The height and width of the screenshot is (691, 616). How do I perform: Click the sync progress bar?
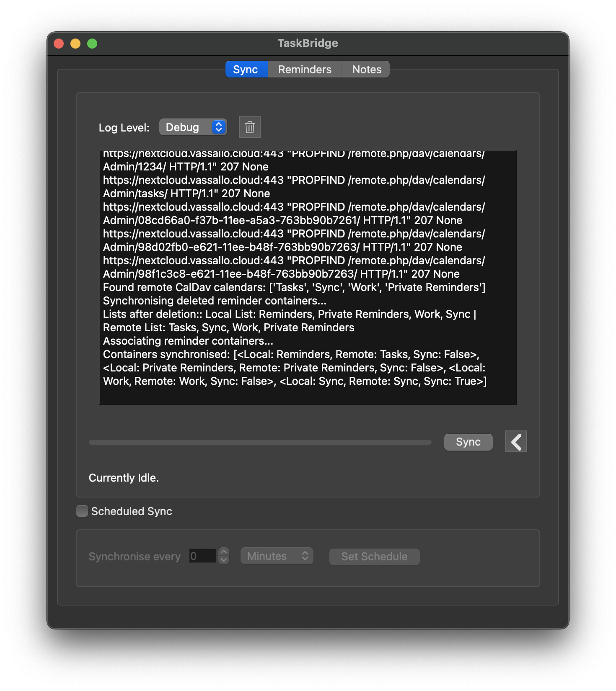click(x=260, y=442)
